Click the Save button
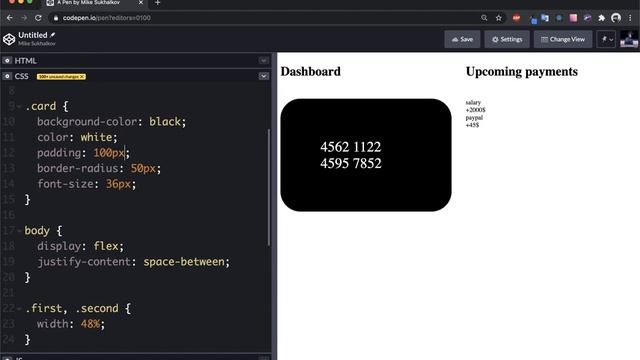 pos(462,39)
